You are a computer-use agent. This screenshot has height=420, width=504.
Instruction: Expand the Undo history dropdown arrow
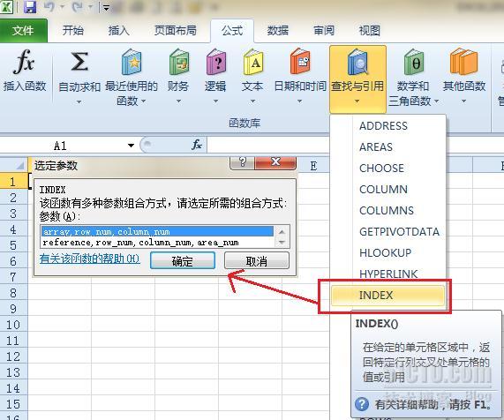coord(62,6)
